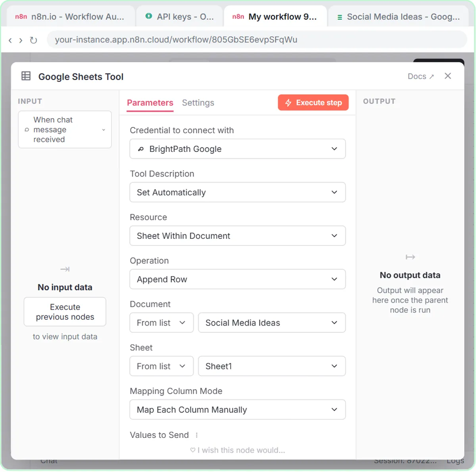Click the BrightPath Google credential key icon

point(141,149)
